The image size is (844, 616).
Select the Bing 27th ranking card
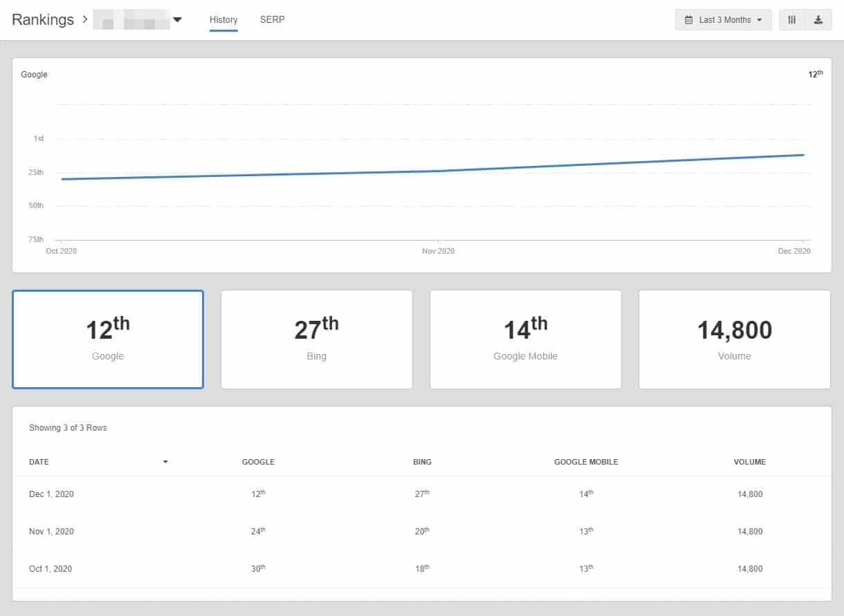point(316,339)
